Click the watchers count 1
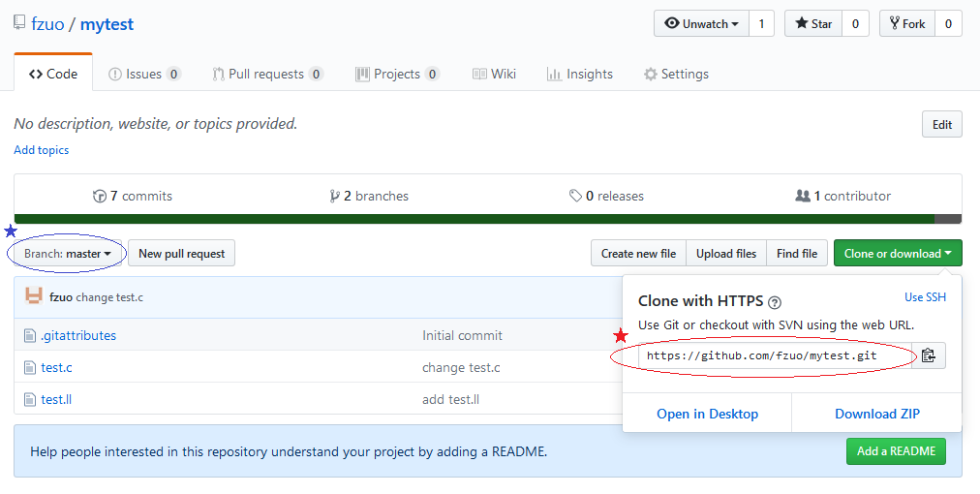The image size is (980, 494). click(x=761, y=24)
